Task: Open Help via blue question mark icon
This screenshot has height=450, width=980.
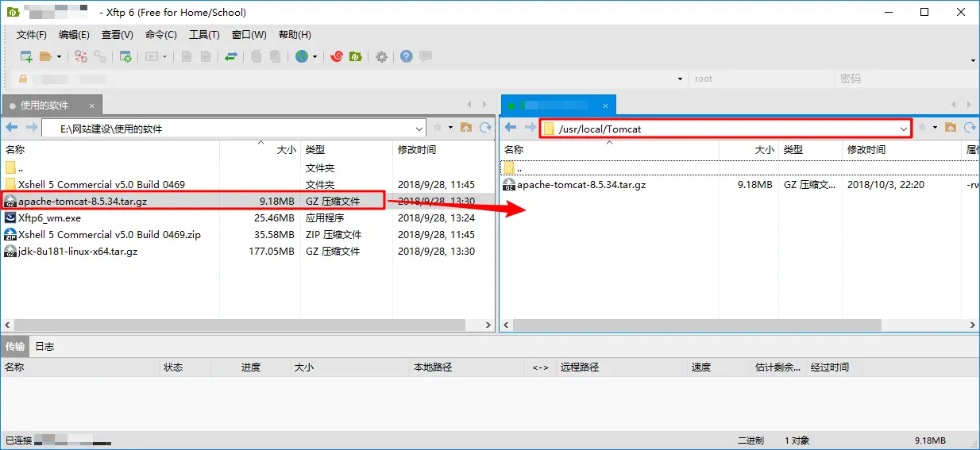Action: coord(407,56)
